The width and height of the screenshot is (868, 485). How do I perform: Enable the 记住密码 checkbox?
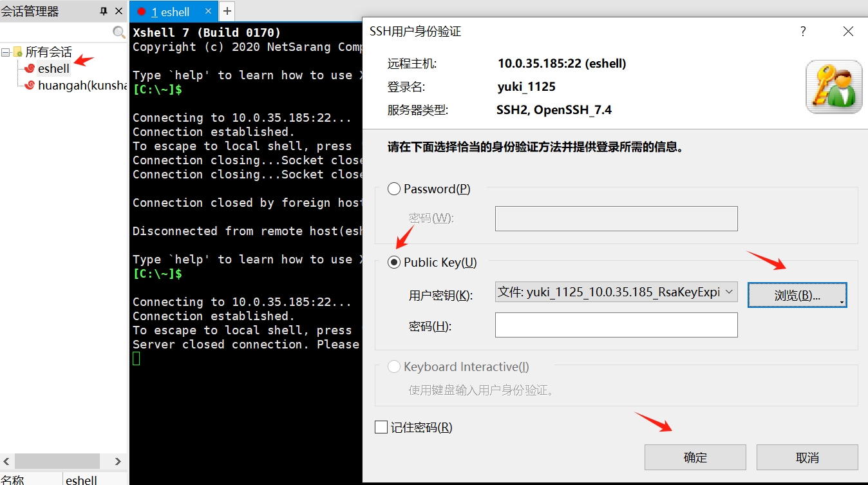(381, 427)
